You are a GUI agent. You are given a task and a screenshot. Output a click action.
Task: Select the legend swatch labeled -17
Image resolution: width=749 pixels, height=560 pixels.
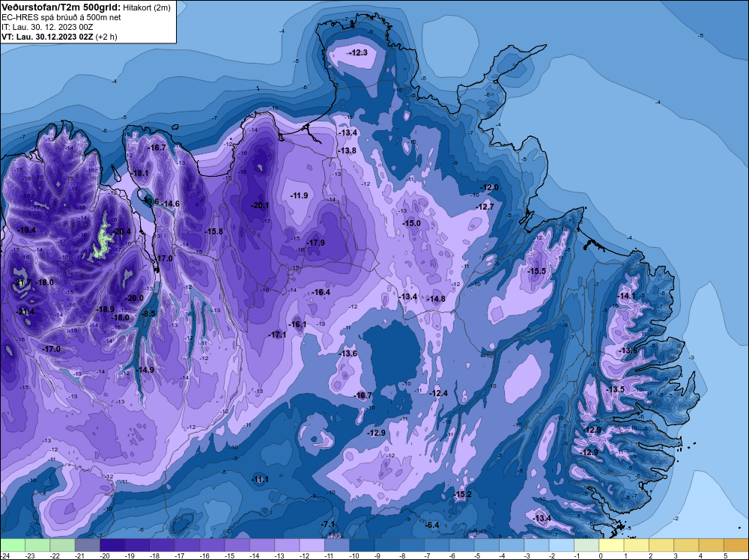click(x=187, y=545)
